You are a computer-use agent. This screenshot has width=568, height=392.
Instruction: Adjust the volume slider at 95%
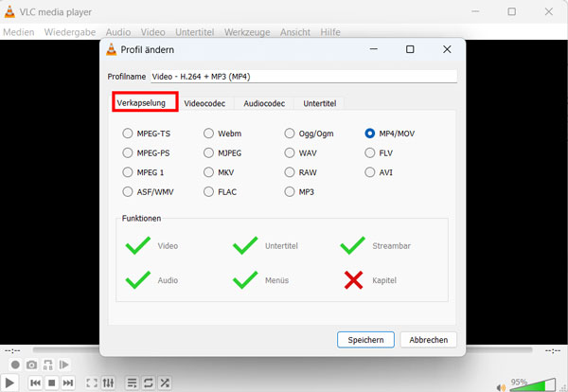532,384
